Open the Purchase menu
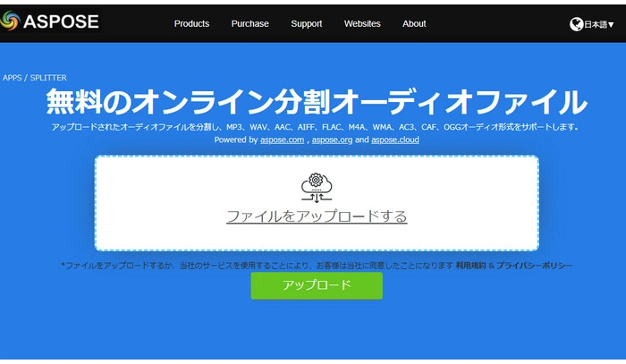Screen dimensions: 626x364 pos(250,23)
